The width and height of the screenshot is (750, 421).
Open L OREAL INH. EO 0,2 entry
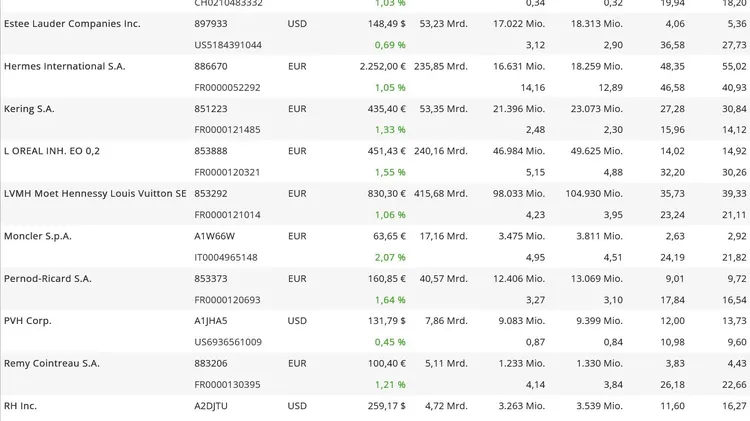click(x=52, y=151)
